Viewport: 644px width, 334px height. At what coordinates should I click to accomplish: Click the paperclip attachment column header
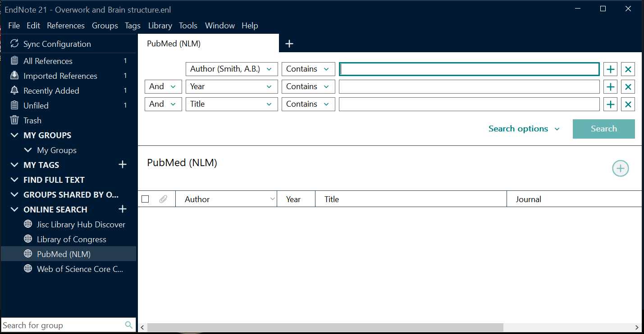[163, 199]
